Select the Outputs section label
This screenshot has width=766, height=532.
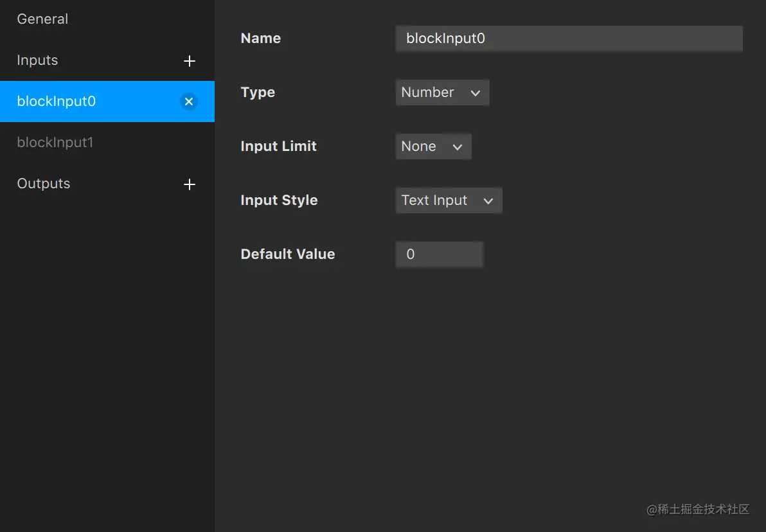(44, 184)
